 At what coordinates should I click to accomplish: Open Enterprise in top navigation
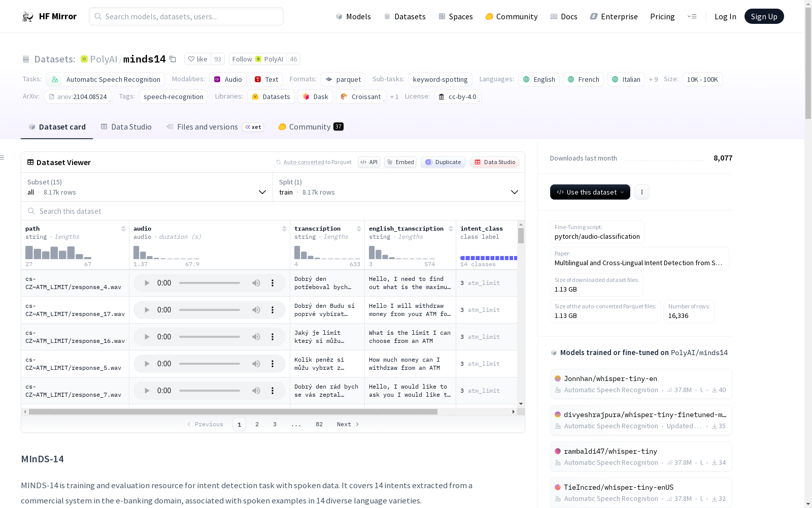click(614, 16)
